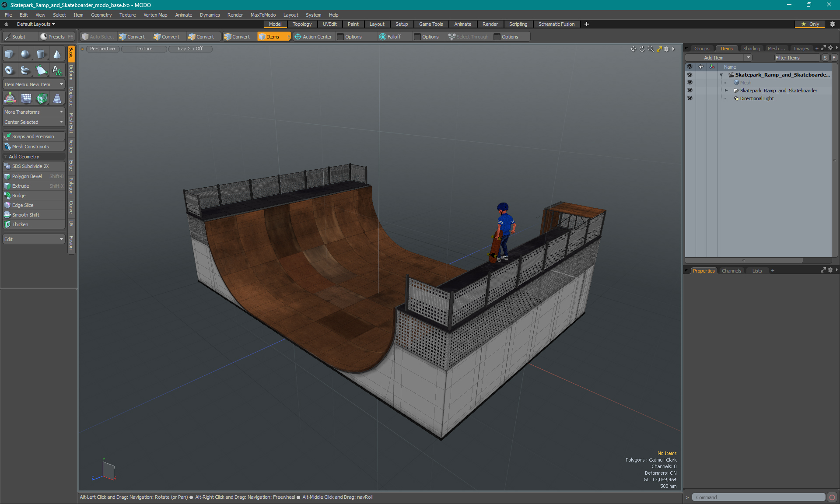Open the Center Selected dropdown
Image resolution: width=840 pixels, height=504 pixels.
(x=34, y=122)
